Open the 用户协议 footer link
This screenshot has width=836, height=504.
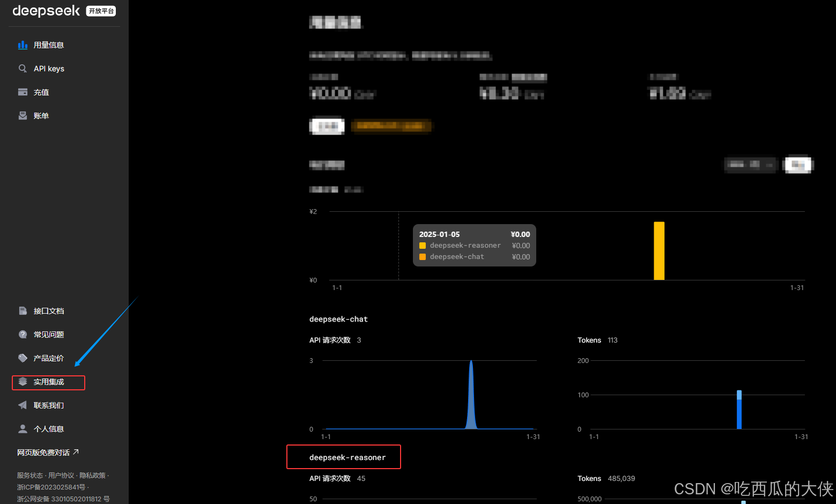(61, 476)
